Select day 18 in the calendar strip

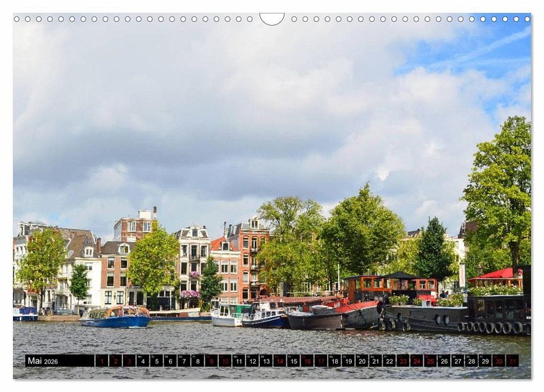[x=335, y=361]
